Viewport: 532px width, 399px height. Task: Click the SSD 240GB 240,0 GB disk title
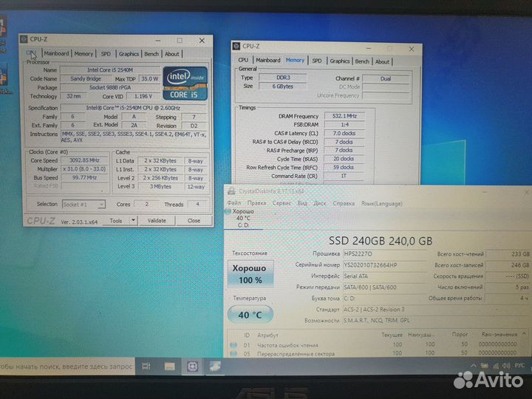[x=381, y=241]
